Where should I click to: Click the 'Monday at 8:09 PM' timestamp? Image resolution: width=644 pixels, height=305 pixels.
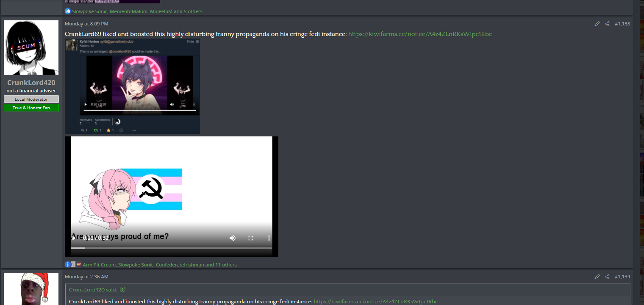86,24
